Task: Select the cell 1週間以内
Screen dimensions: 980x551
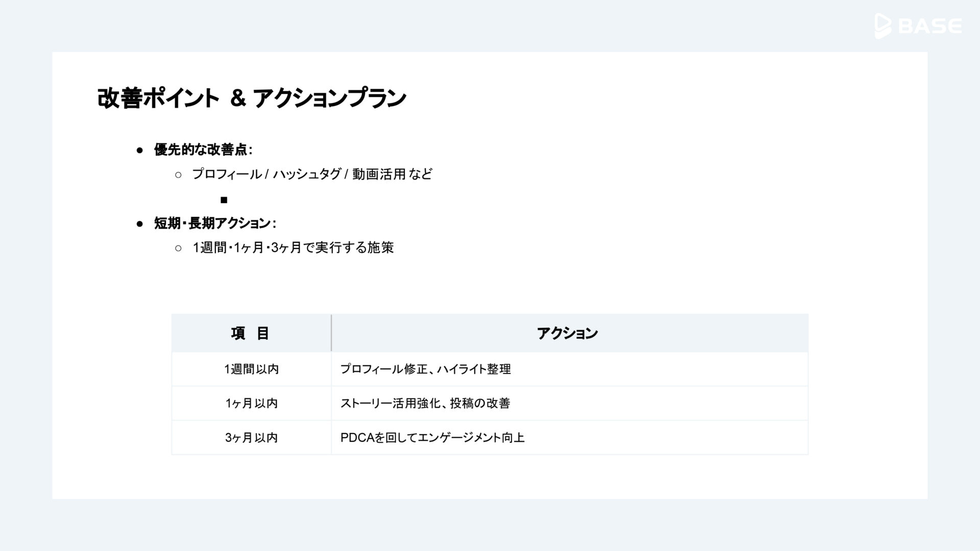Action: [x=251, y=369]
